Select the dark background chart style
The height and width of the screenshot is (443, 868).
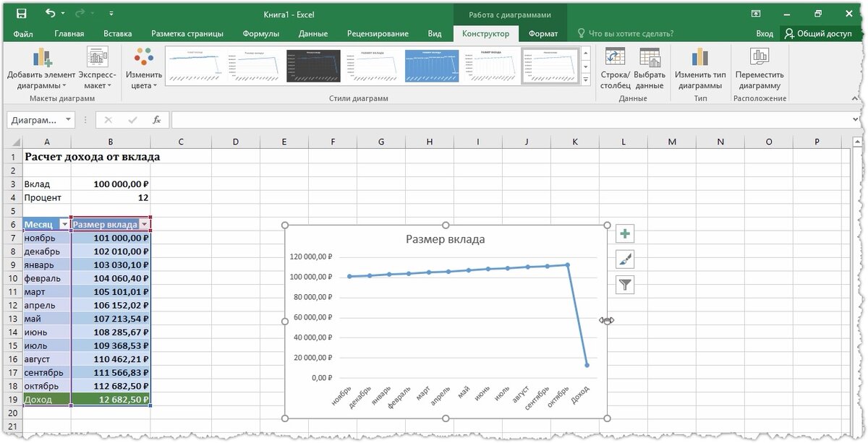(312, 66)
